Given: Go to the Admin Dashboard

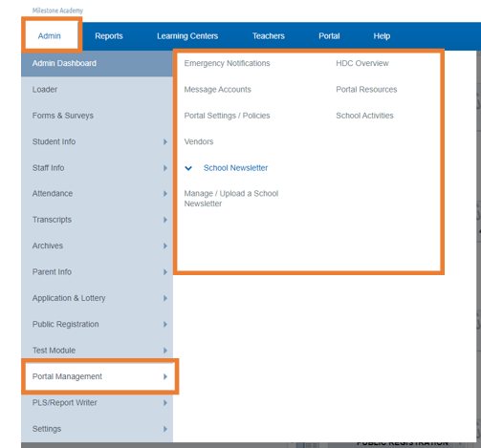Looking at the screenshot, I should 97,63.
